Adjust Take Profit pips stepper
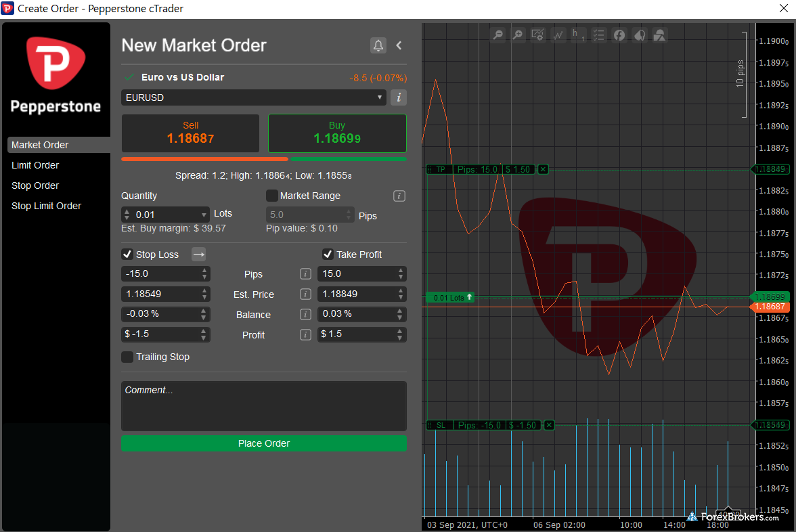Viewport: 796px width, 532px height. pos(401,274)
